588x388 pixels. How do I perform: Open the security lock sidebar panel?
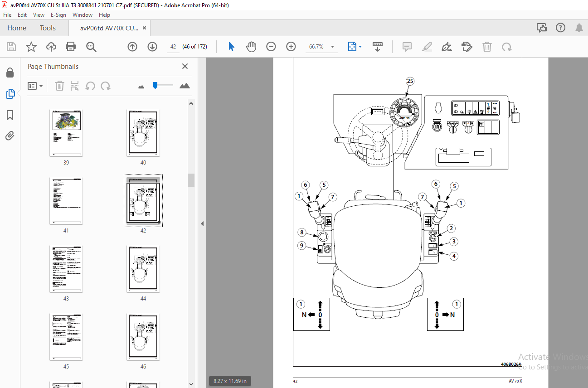coord(10,73)
